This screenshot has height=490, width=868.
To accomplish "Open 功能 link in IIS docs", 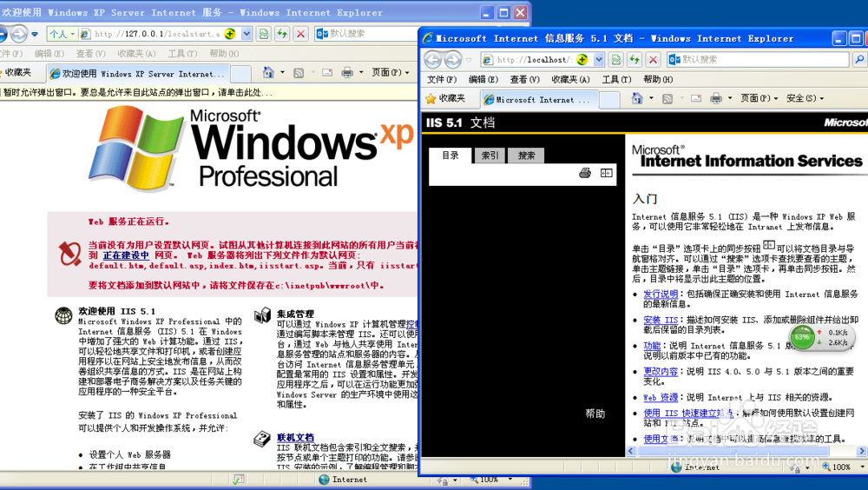I will click(652, 345).
